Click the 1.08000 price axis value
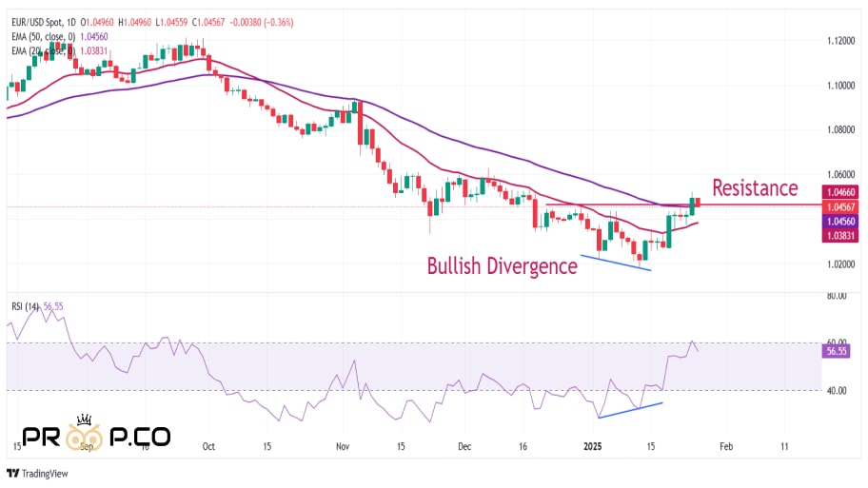 841,130
